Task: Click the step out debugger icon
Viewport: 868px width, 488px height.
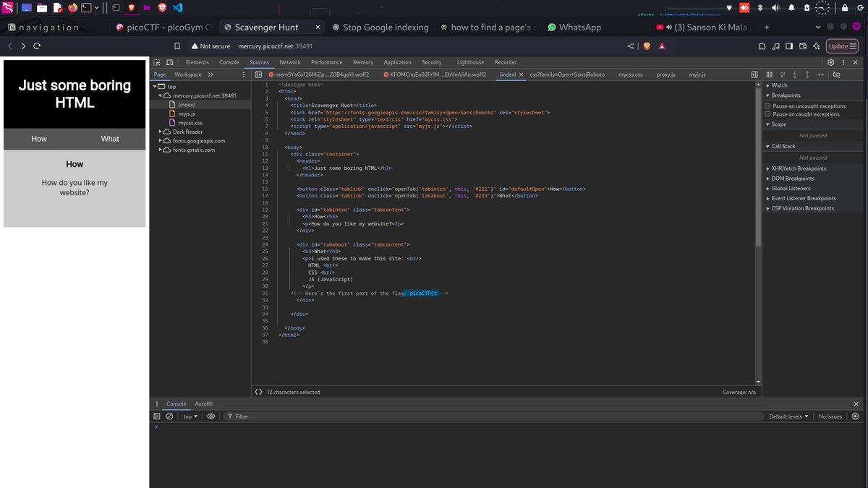Action: (807, 74)
